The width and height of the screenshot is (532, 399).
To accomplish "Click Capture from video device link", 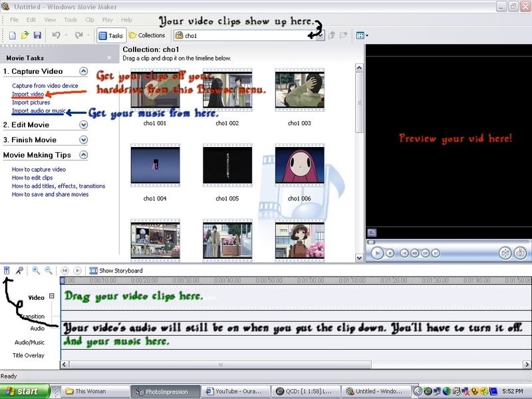I will pyautogui.click(x=45, y=86).
